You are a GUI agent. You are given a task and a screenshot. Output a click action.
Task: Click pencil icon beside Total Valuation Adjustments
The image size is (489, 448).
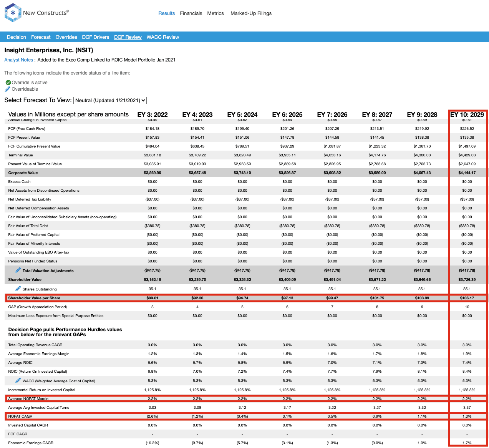click(18, 270)
